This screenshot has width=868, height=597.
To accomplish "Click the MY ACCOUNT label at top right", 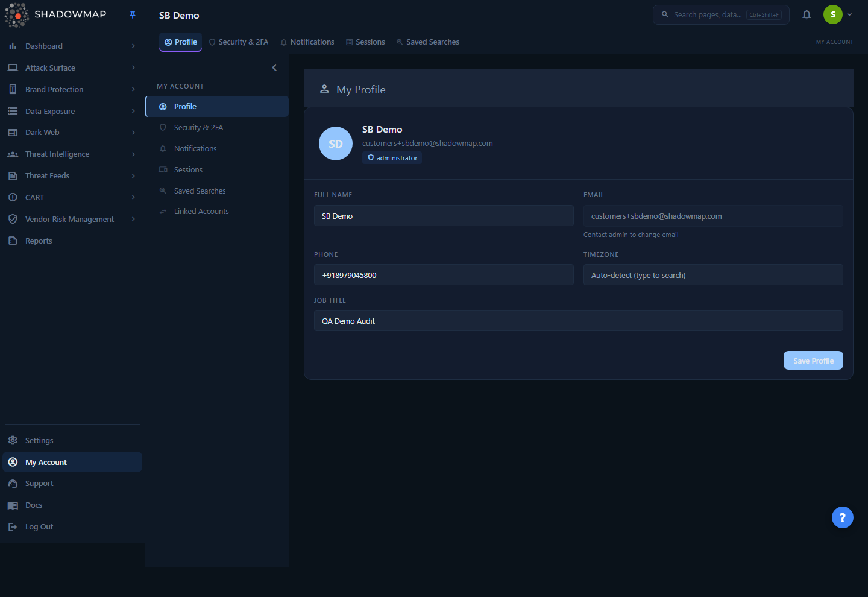I will (x=835, y=42).
